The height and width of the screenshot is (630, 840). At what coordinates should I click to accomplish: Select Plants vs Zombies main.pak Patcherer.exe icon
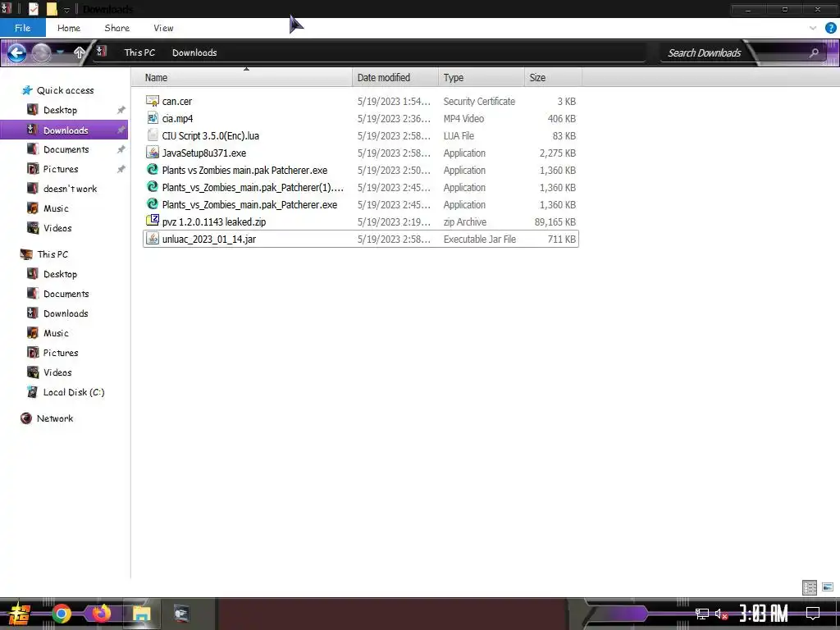pyautogui.click(x=152, y=169)
